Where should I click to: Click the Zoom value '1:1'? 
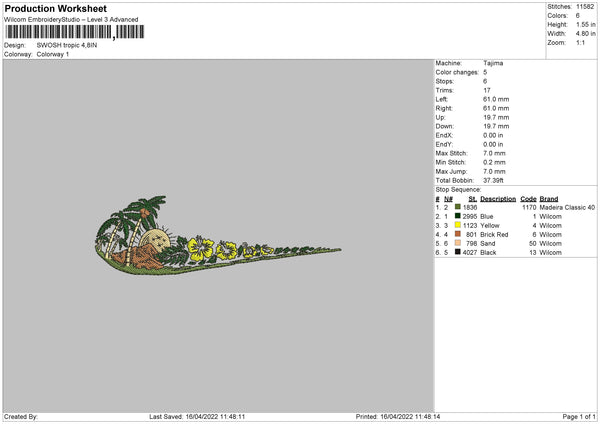click(x=580, y=42)
